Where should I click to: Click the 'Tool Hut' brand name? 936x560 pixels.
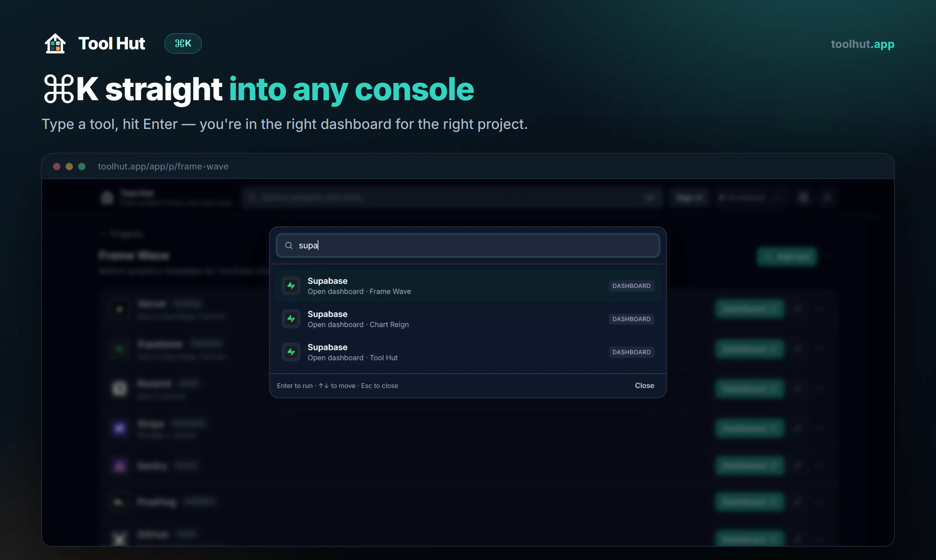pyautogui.click(x=112, y=43)
